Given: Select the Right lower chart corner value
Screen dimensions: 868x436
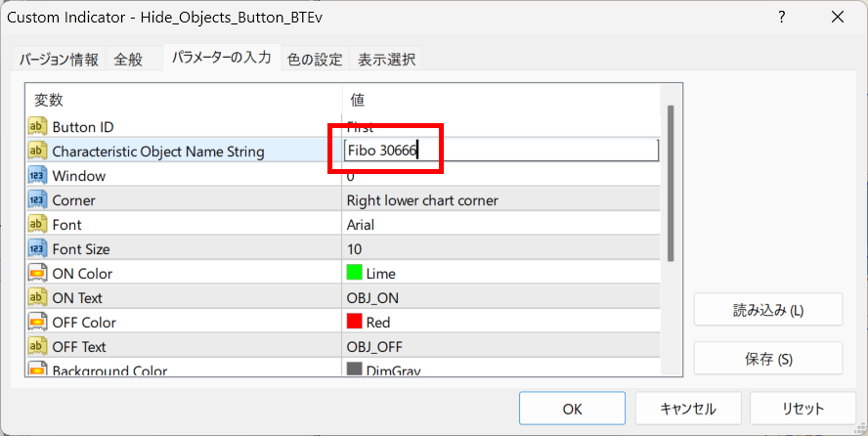Looking at the screenshot, I should click(422, 200).
